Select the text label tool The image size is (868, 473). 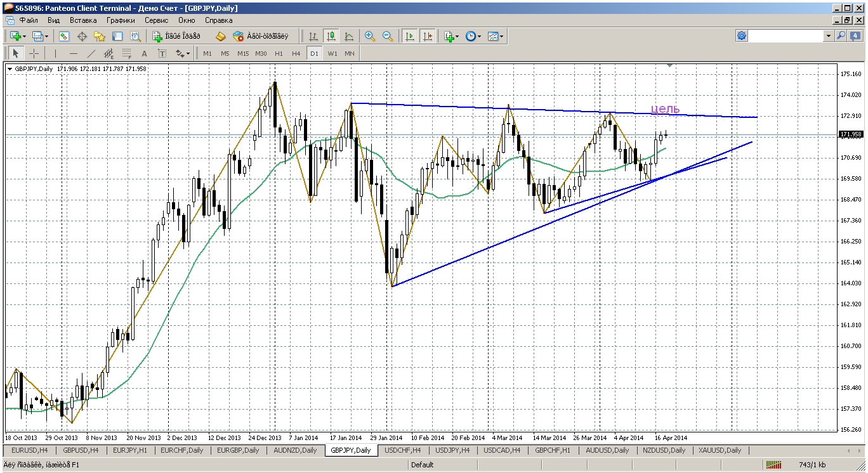coord(162,53)
